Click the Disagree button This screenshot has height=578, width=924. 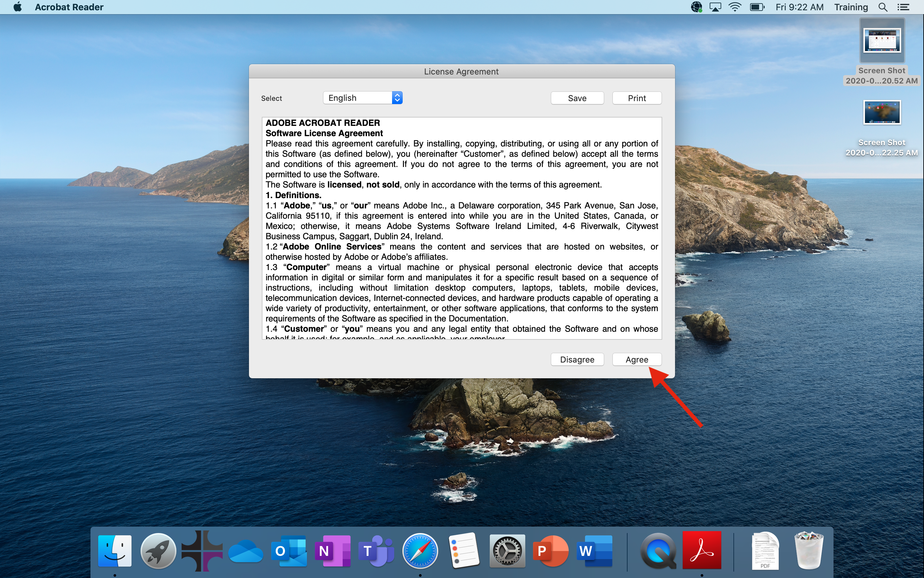[577, 359]
